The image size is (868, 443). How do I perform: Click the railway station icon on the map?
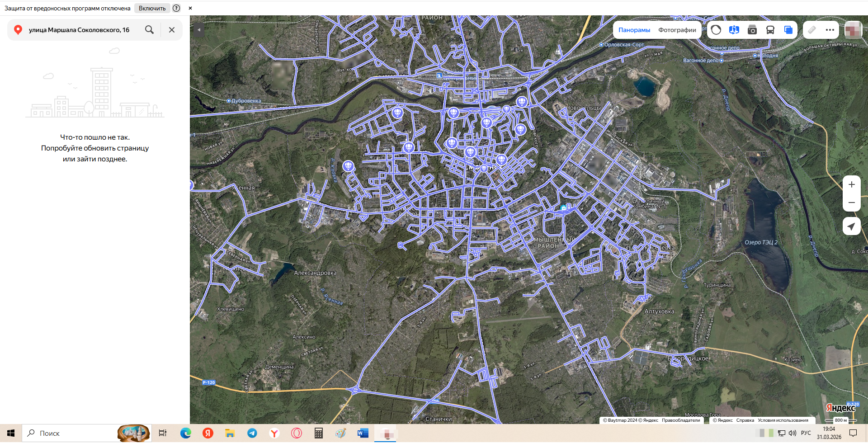[x=439, y=75]
